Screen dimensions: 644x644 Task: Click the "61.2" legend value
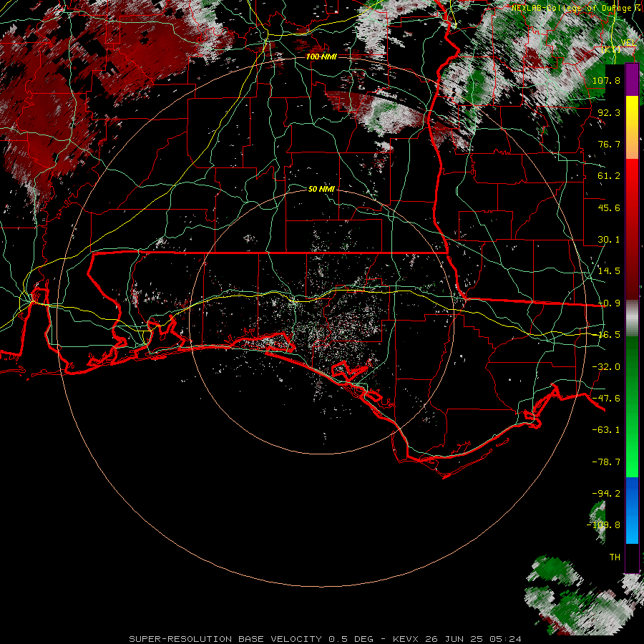click(609, 176)
